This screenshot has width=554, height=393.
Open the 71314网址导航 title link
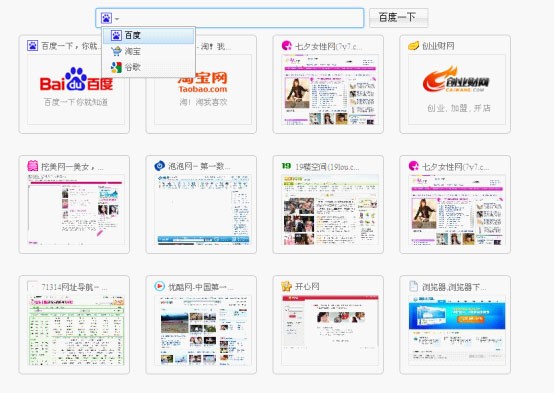74,287
